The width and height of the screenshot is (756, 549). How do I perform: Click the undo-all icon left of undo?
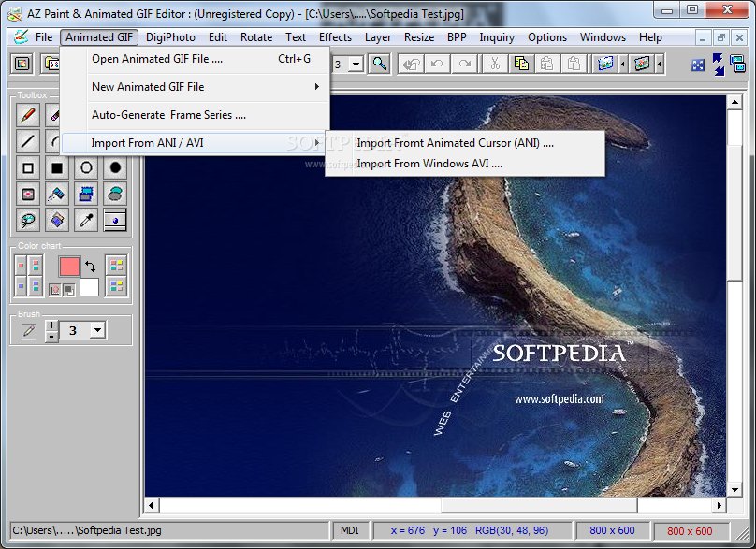[x=411, y=64]
